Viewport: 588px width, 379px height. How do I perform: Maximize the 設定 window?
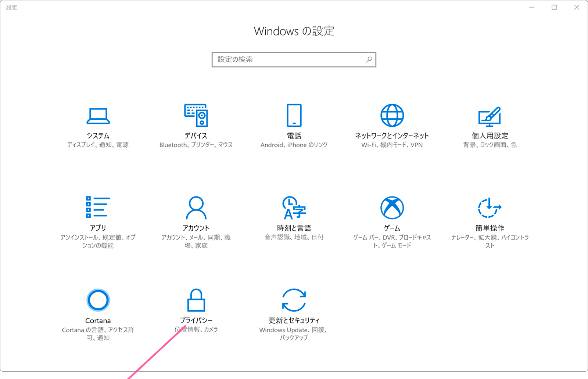click(x=554, y=7)
